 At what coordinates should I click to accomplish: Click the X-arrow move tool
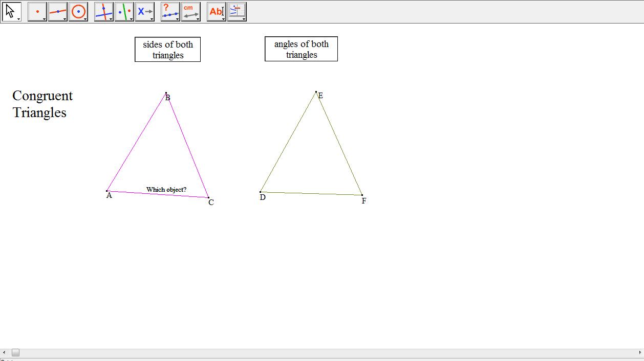[145, 11]
